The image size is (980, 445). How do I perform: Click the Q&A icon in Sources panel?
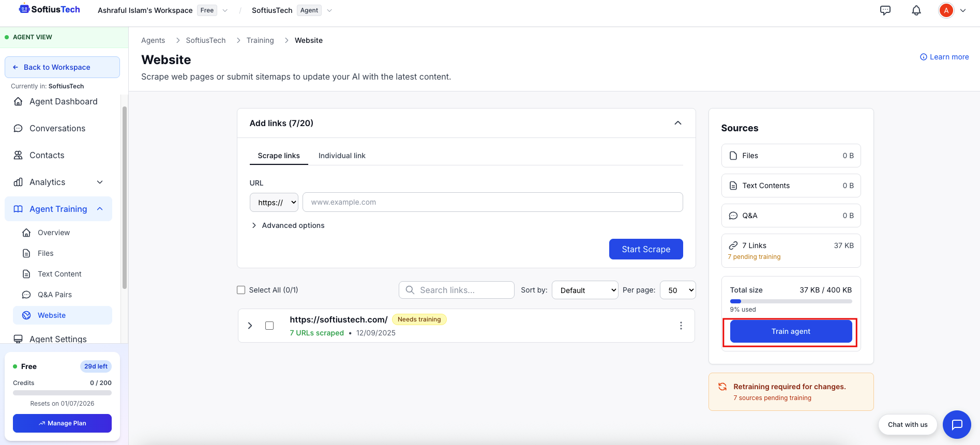733,216
